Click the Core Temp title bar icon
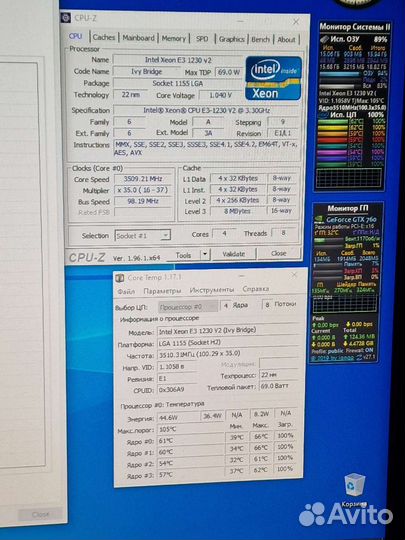 [x=120, y=278]
